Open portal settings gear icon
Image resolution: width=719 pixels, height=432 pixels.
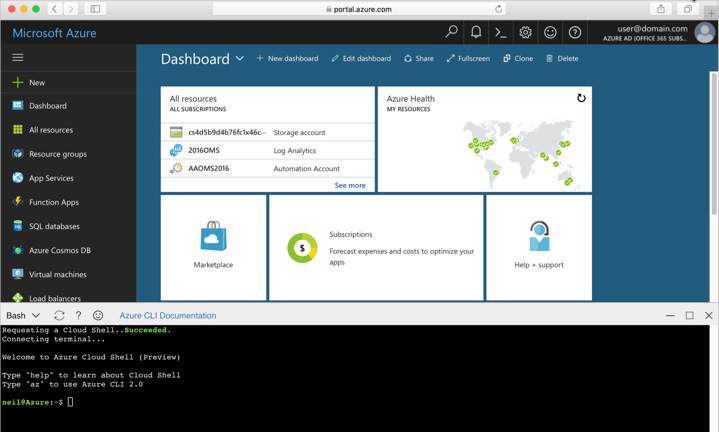pyautogui.click(x=525, y=33)
